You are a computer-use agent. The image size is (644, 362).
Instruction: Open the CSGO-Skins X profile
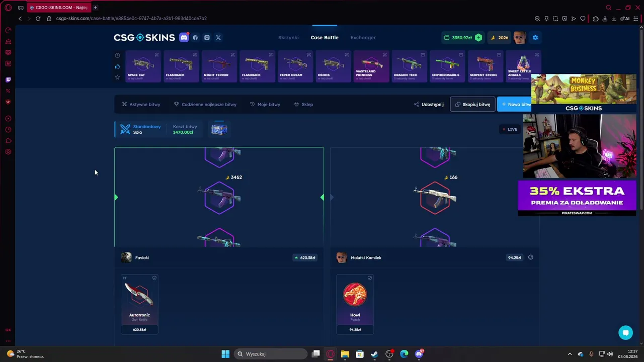[x=218, y=37]
